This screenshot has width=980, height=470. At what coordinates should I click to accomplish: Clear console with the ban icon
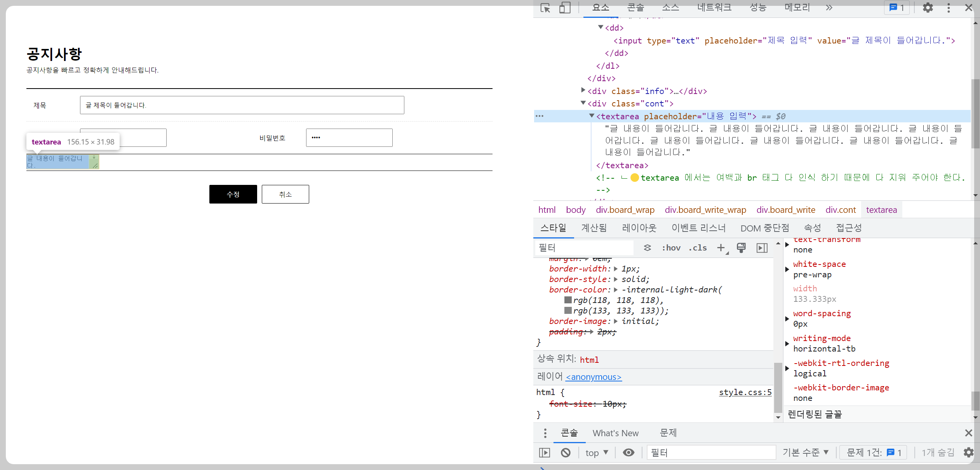pyautogui.click(x=566, y=453)
